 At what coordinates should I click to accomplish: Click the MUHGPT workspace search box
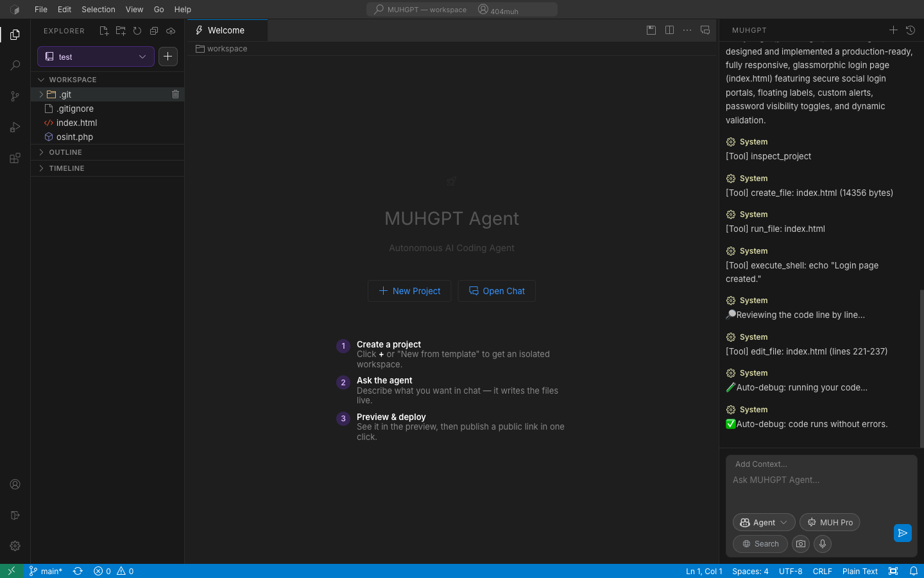pos(462,10)
